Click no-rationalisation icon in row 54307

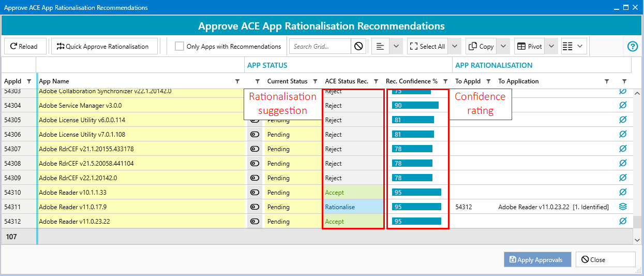coord(623,149)
